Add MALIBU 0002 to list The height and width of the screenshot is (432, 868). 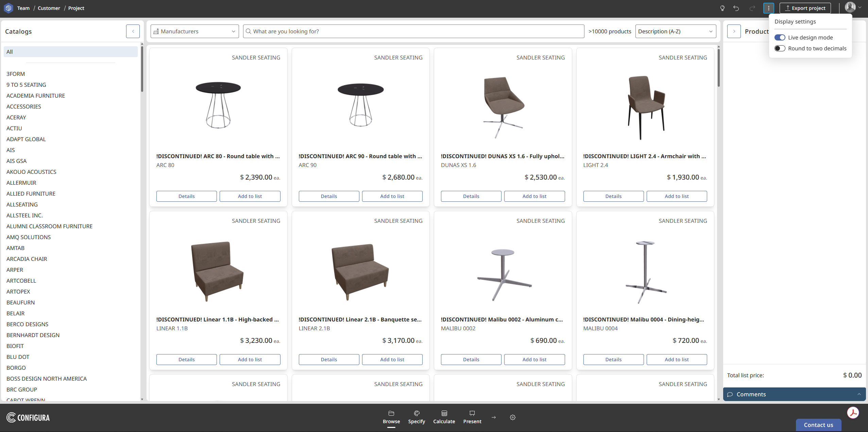tap(534, 360)
